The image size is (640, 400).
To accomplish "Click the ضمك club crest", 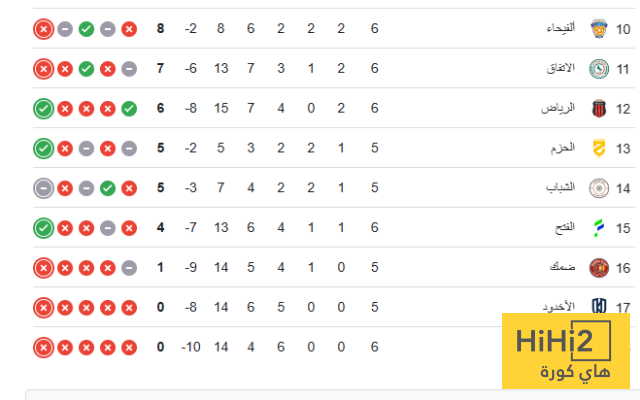I will tap(599, 267).
